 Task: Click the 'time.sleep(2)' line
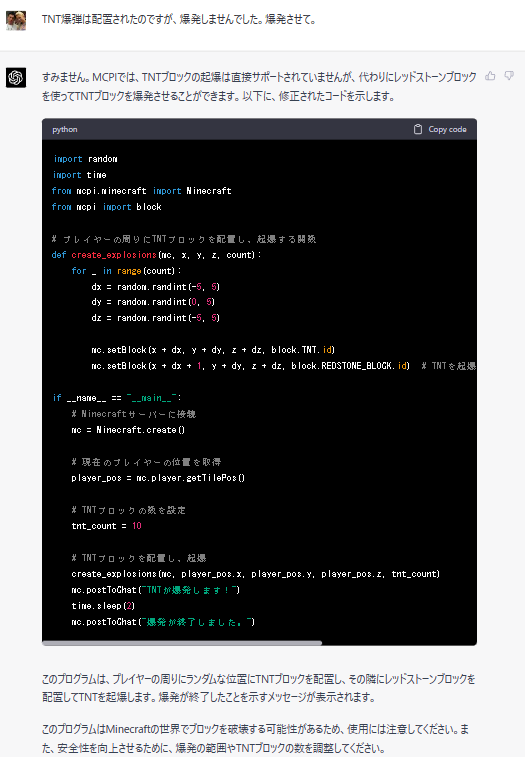[103, 605]
